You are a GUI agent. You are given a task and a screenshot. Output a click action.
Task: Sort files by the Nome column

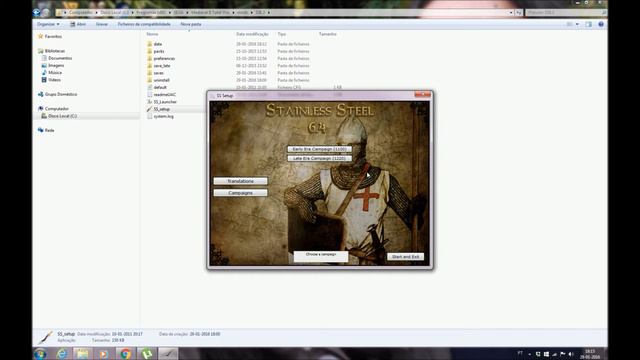[152, 34]
